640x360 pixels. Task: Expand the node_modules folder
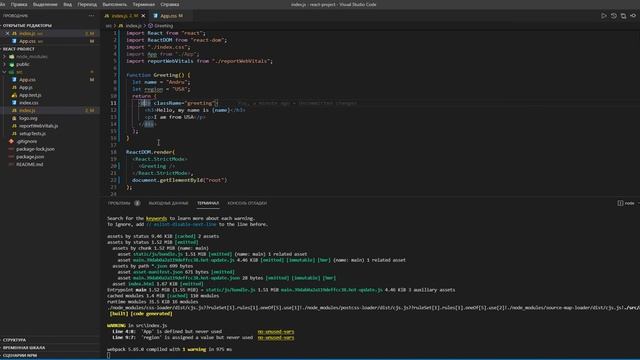[x=31, y=57]
